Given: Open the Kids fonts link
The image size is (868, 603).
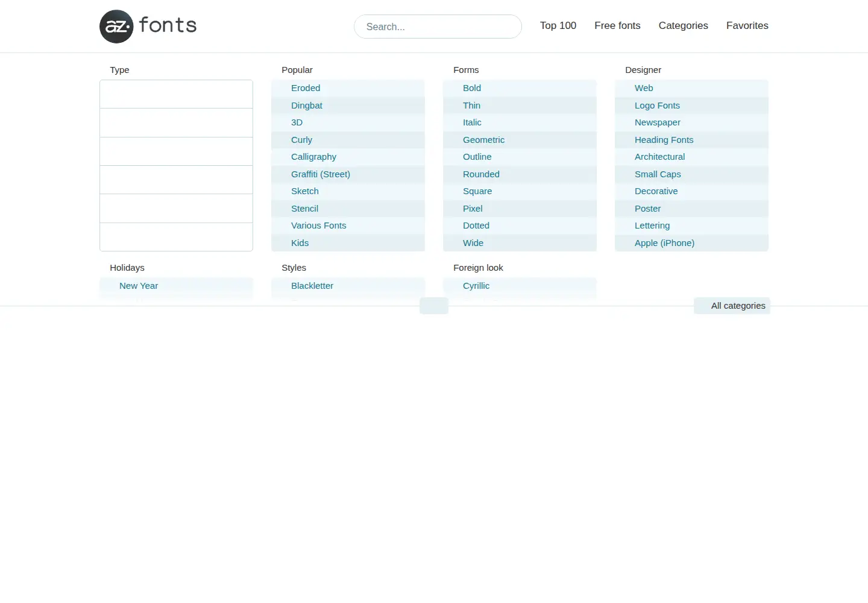Looking at the screenshot, I should click(348, 243).
